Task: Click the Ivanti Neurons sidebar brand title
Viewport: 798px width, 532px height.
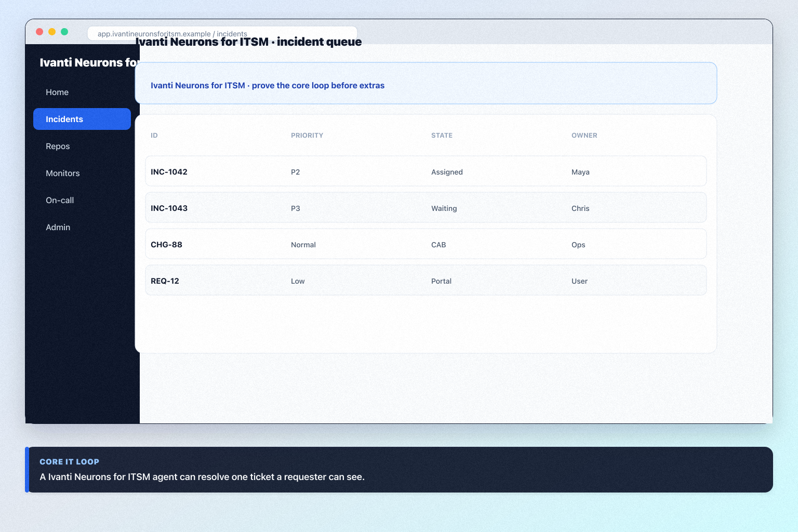Action: [89, 62]
